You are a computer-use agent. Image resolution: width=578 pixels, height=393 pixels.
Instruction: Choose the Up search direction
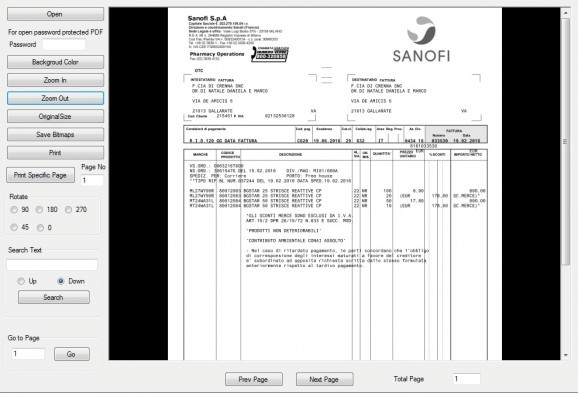pos(21,281)
